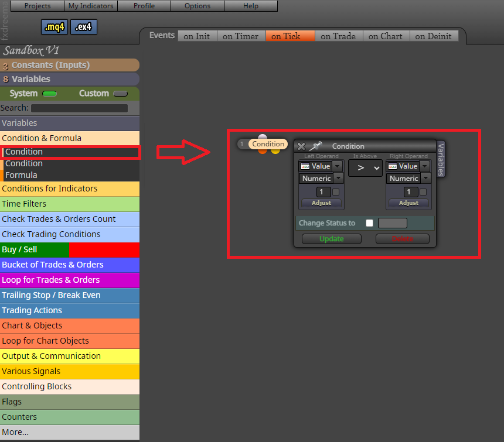Open the Profile menu
The height and width of the screenshot is (442, 504).
tap(144, 6)
